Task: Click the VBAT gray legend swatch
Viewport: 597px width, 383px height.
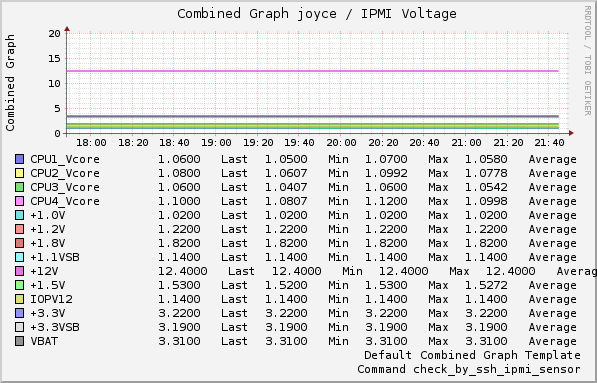Action: click(x=19, y=341)
